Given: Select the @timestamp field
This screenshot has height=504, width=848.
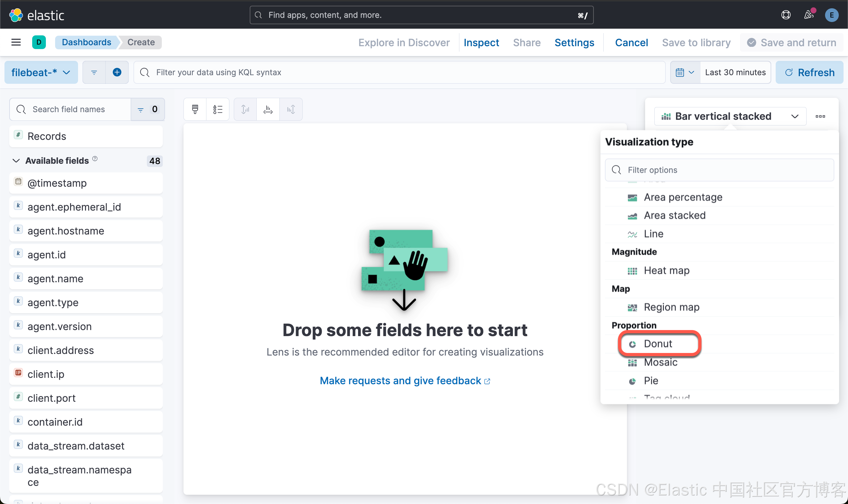Looking at the screenshot, I should click(86, 183).
